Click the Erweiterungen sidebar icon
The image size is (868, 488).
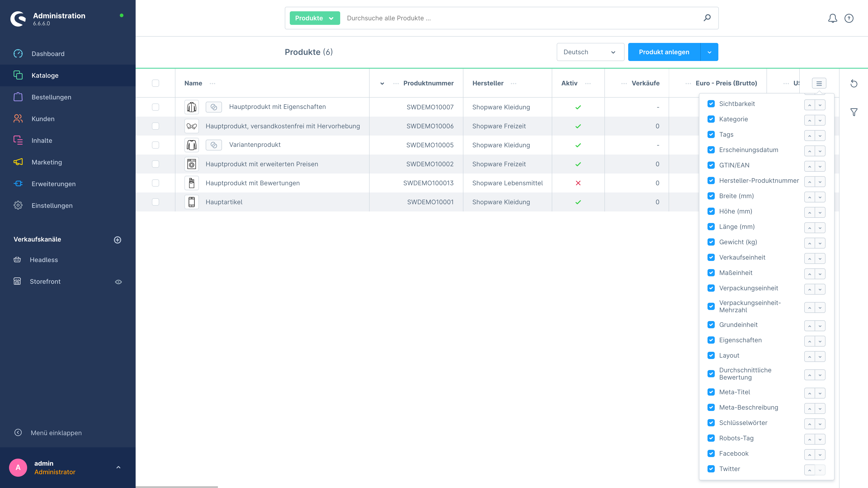coord(18,183)
